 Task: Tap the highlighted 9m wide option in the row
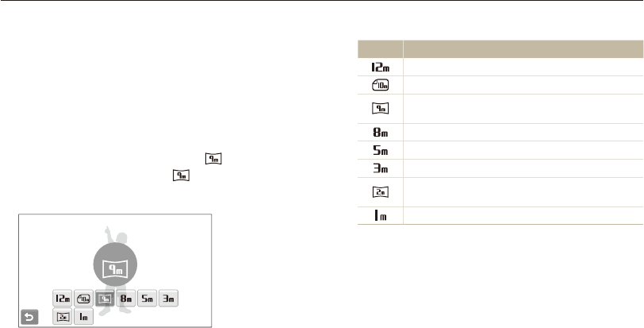(103, 299)
